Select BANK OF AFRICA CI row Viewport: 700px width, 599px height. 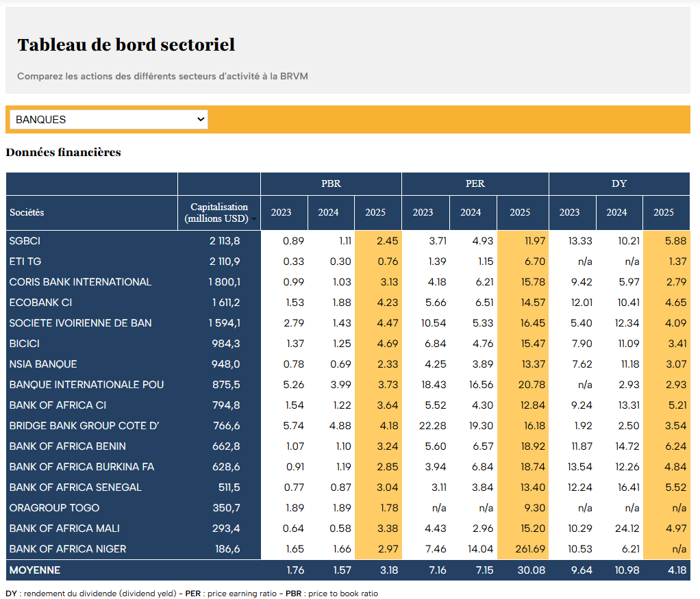(58, 405)
